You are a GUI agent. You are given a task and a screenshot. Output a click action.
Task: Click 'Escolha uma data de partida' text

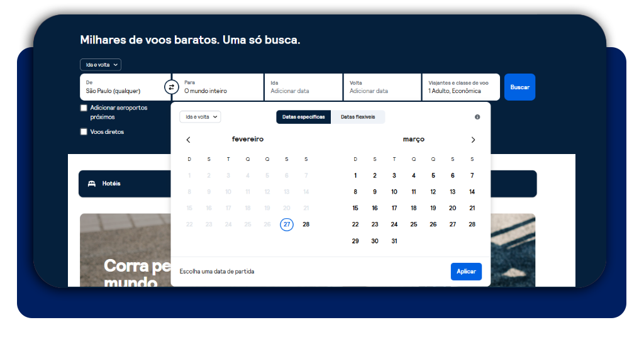click(x=217, y=272)
